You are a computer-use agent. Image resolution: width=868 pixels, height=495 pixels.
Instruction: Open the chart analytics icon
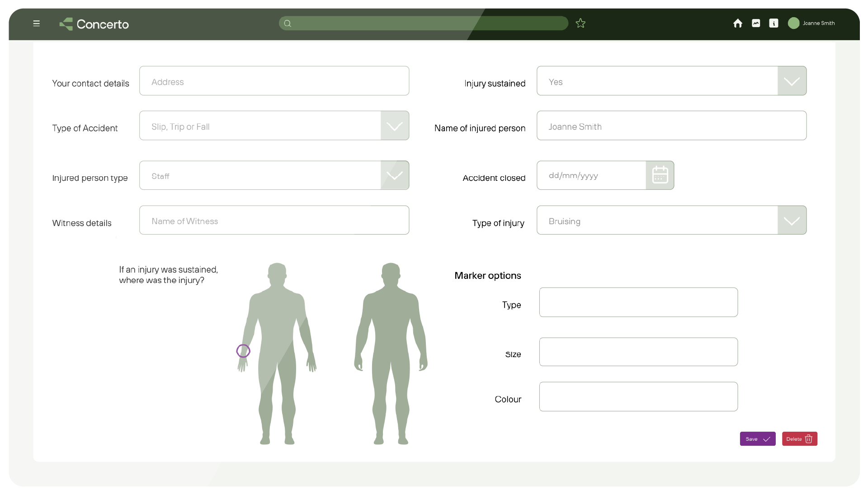coord(756,23)
